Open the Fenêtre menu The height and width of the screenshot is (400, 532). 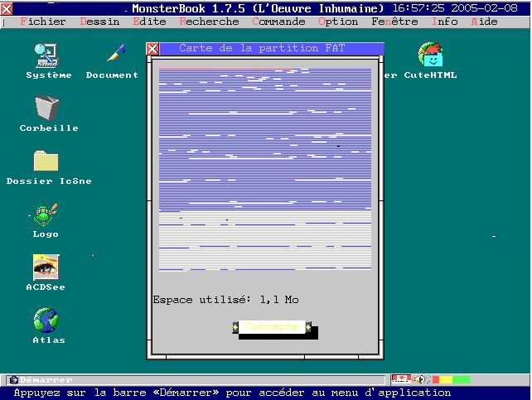[x=394, y=22]
